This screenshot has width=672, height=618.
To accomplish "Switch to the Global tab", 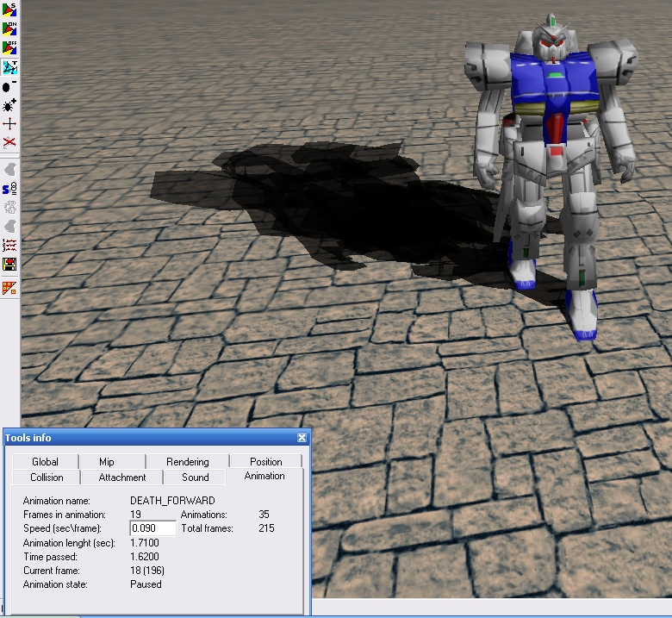I will tap(45, 461).
